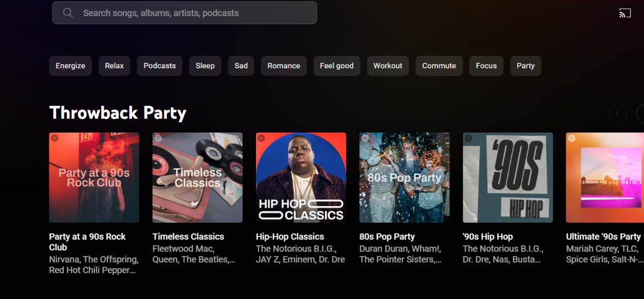The height and width of the screenshot is (299, 644).
Task: Click the '90s Hip Hop title link
Action: tap(488, 237)
